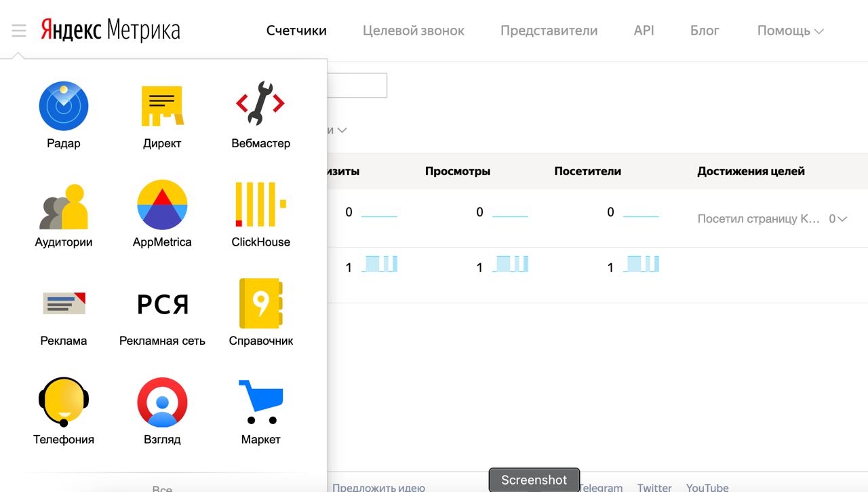Switch to the Счетчики tab
This screenshot has height=492, width=868.
[296, 31]
